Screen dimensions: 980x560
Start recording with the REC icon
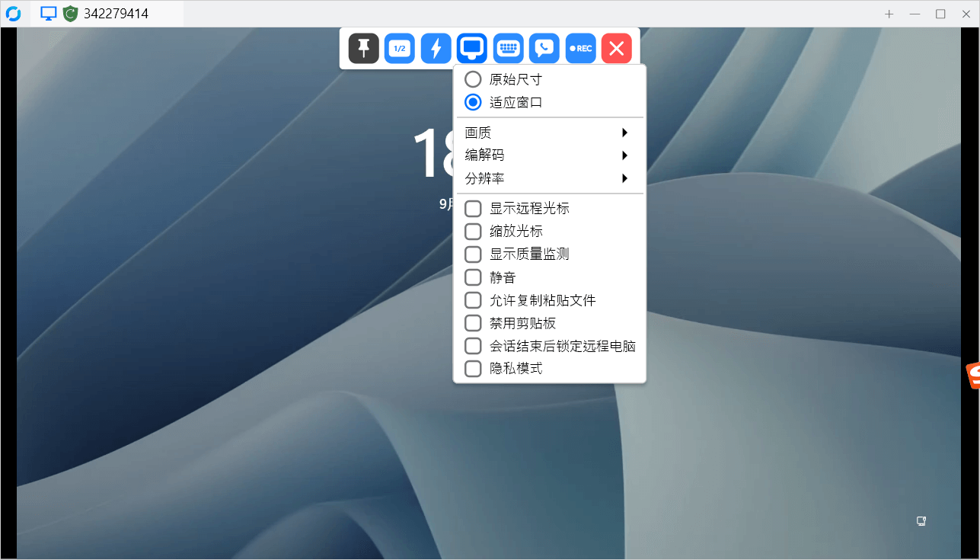580,48
